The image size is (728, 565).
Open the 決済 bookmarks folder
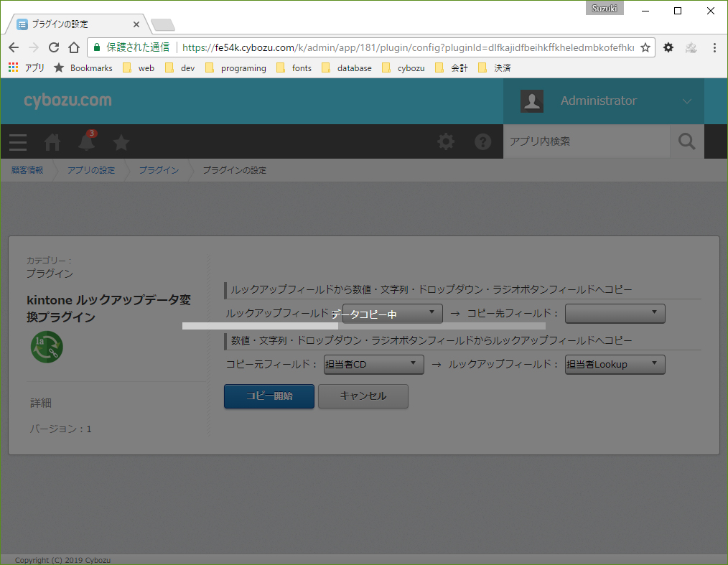click(495, 67)
